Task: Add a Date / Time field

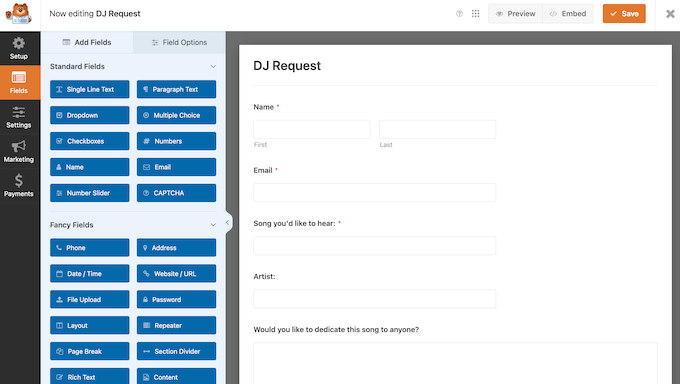Action: click(x=89, y=274)
